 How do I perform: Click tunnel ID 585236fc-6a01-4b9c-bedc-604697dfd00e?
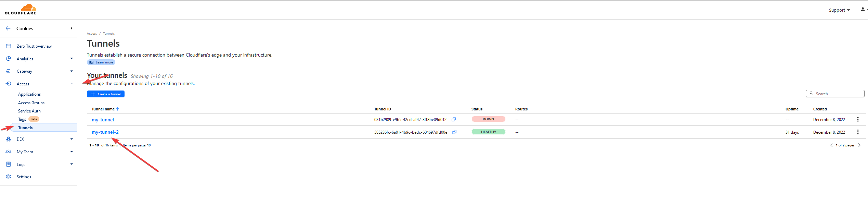pyautogui.click(x=411, y=132)
